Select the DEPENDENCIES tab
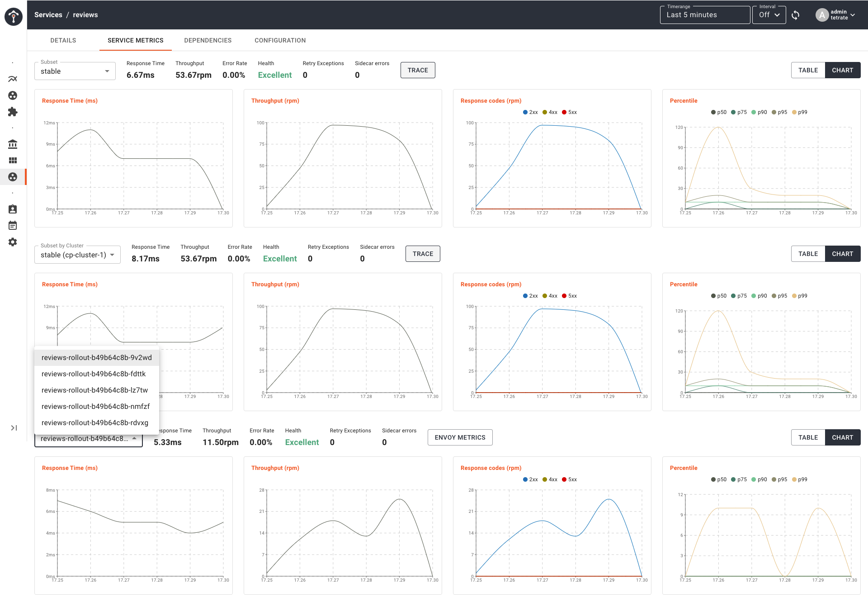Viewport: 868px width, 602px height. 208,40
